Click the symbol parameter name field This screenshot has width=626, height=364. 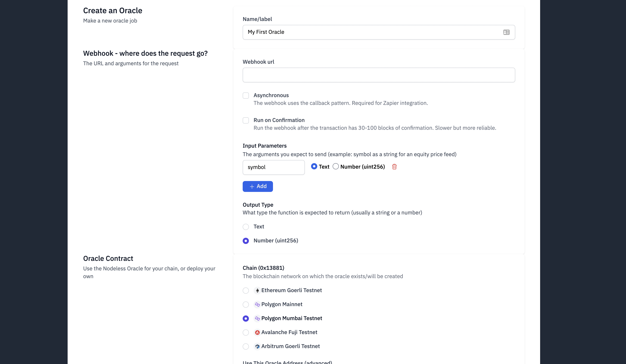274,167
